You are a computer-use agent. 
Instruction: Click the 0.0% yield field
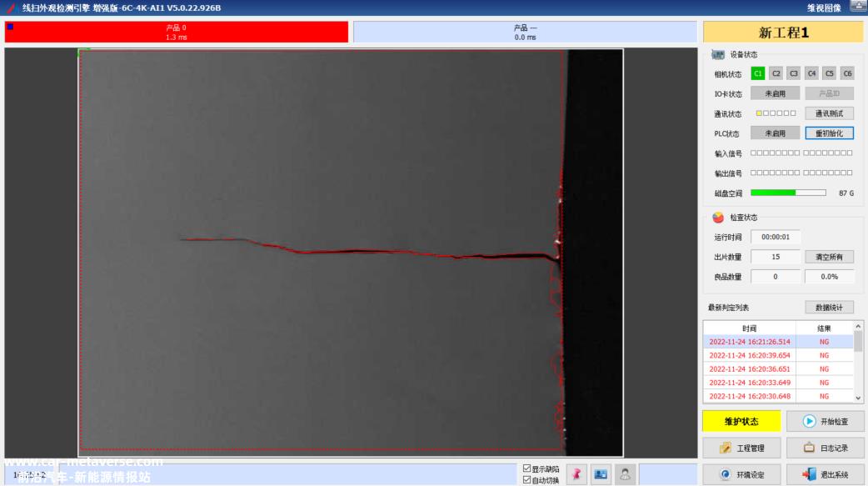click(829, 277)
